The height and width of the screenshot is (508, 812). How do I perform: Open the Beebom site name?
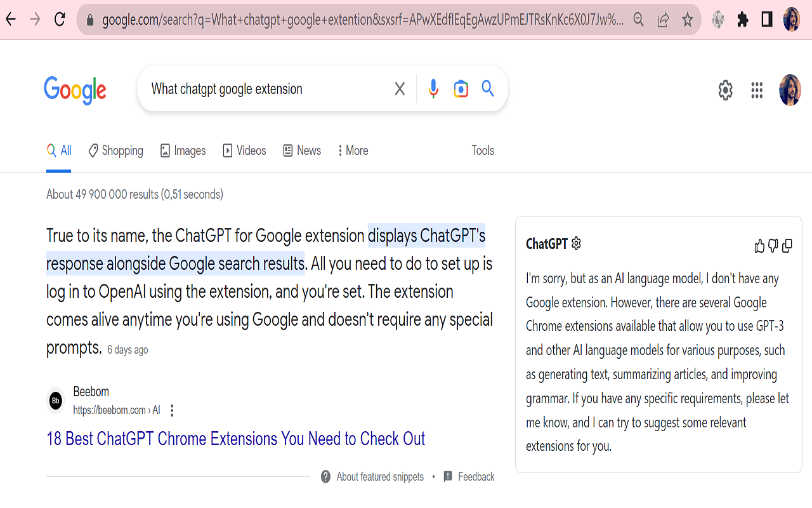tap(91, 392)
